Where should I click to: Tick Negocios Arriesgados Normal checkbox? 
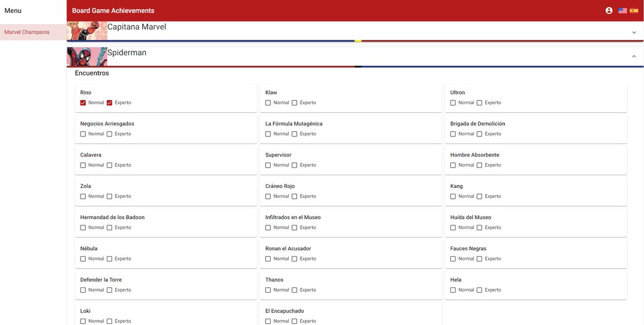point(83,134)
